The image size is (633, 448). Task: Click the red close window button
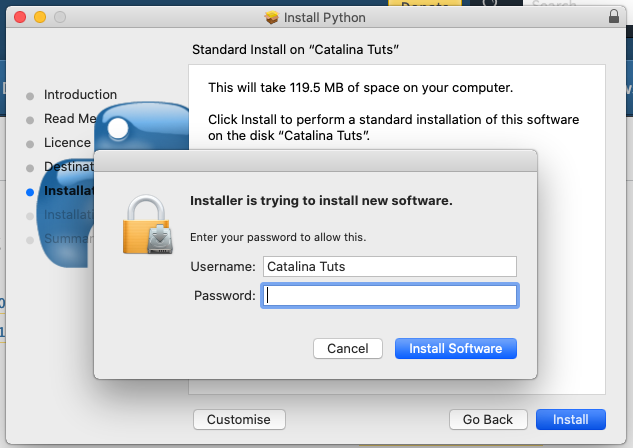tap(20, 17)
